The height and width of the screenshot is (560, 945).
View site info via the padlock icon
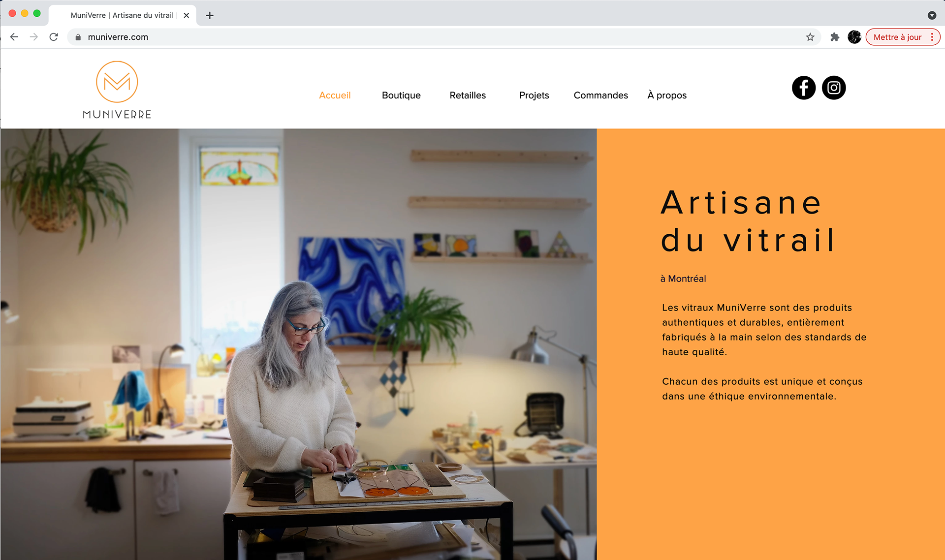point(78,37)
